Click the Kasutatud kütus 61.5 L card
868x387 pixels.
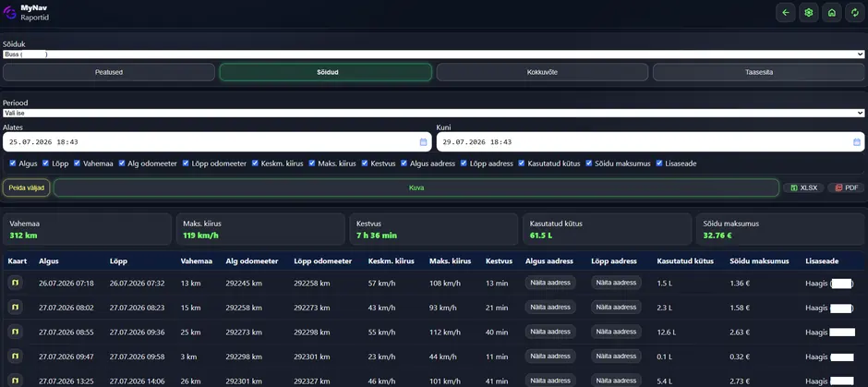tap(608, 229)
